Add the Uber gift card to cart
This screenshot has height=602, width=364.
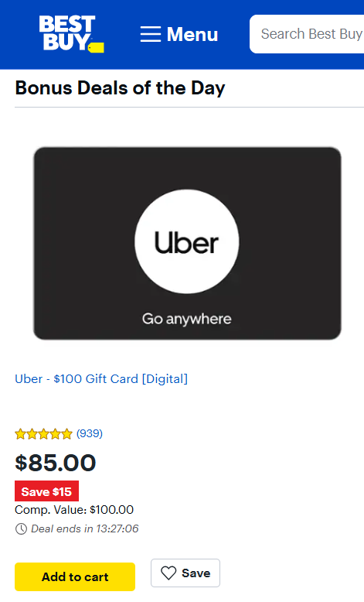pyautogui.click(x=75, y=576)
